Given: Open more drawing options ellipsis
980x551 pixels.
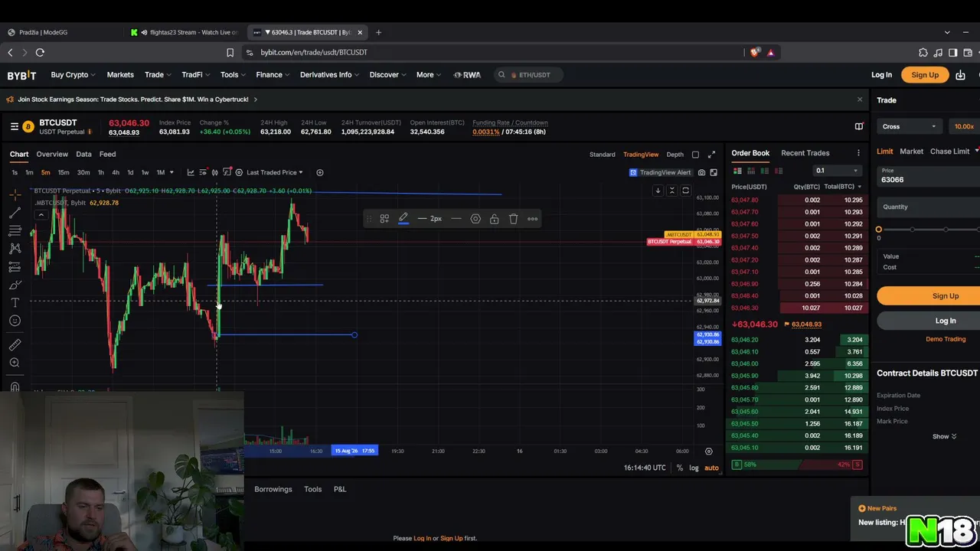Looking at the screenshot, I should (532, 219).
